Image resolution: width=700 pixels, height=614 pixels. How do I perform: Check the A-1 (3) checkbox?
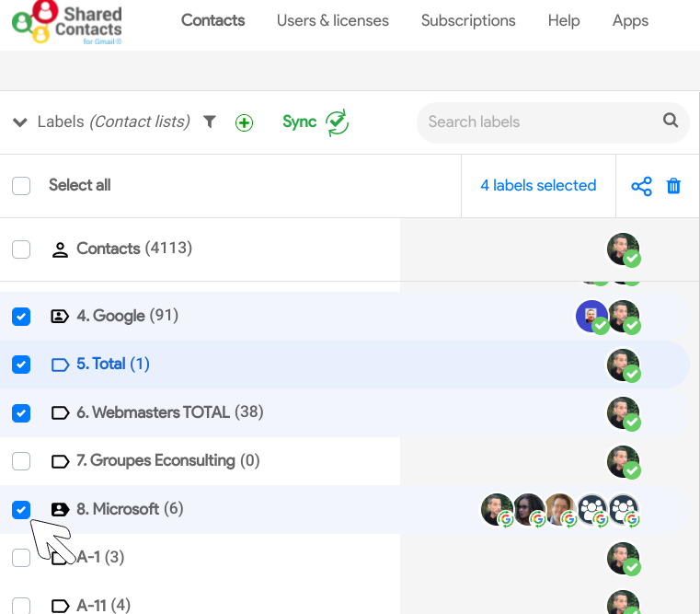[x=21, y=558]
